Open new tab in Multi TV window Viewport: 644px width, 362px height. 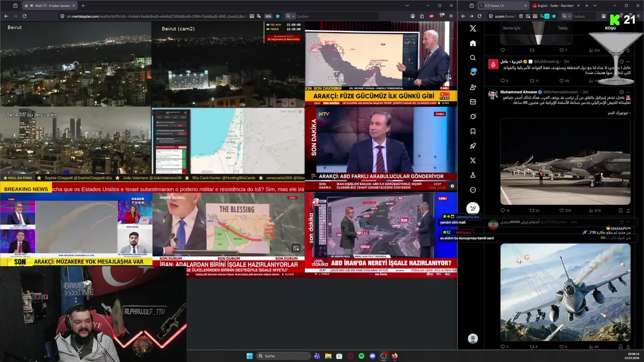[83, 6]
